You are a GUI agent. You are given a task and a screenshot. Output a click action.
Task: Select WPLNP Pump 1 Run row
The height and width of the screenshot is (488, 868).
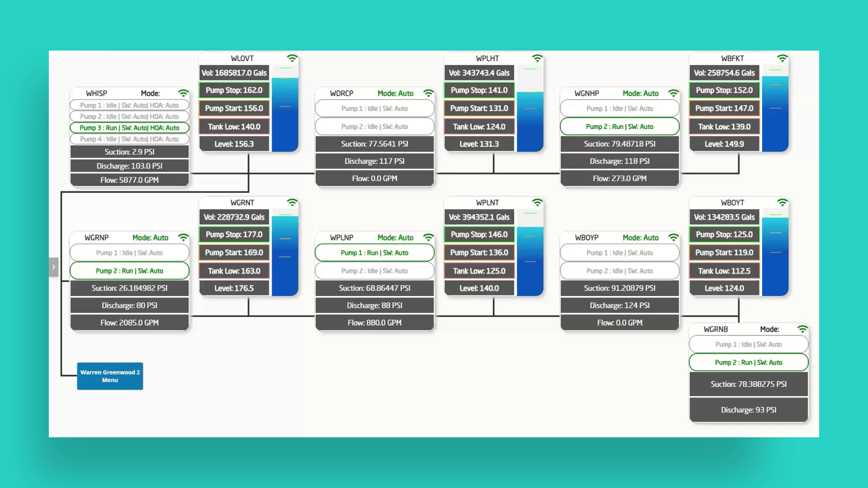coord(374,253)
